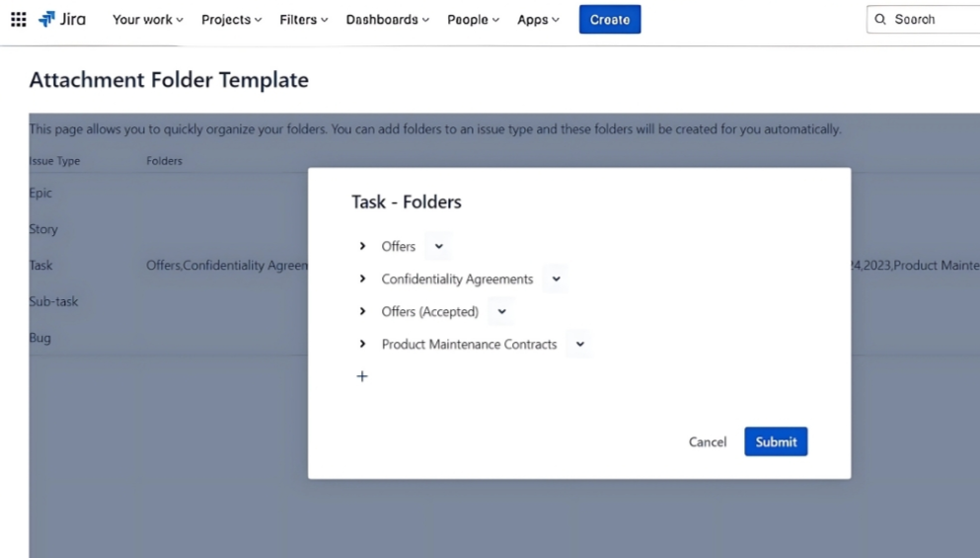980x558 pixels.
Task: Open Confidentiality Agreements options dropdown
Action: (x=557, y=279)
